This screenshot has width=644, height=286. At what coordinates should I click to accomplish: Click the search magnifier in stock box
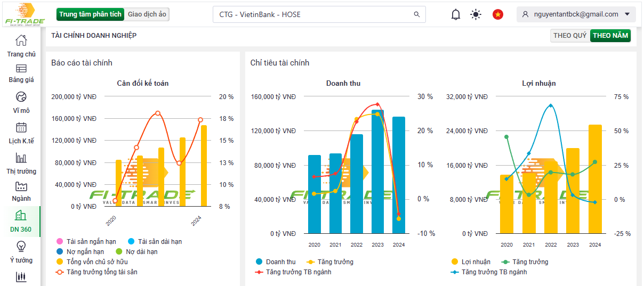click(417, 14)
